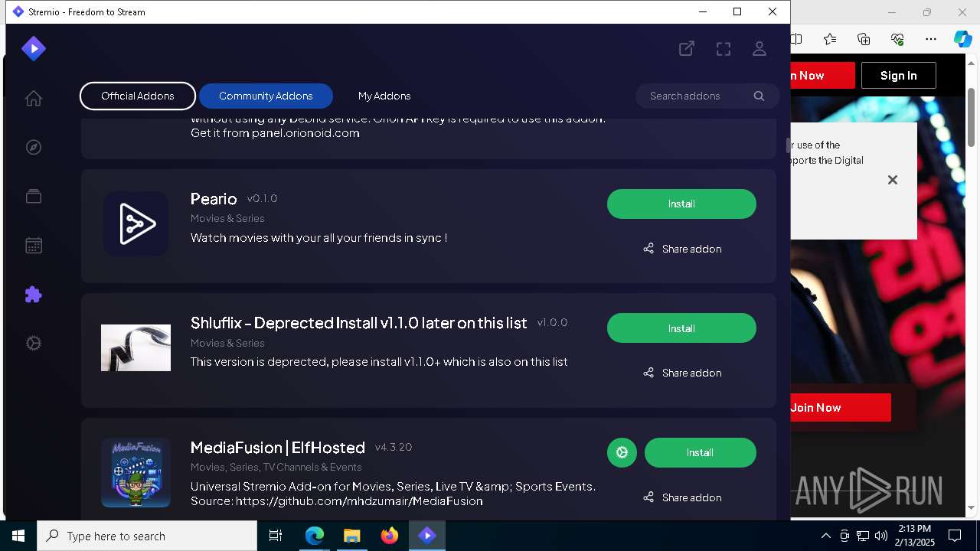Click share icon for MediaFusion

pos(648,497)
